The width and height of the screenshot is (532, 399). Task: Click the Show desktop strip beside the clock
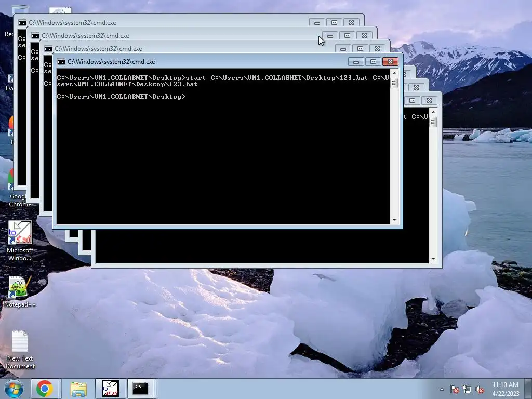tap(528, 389)
